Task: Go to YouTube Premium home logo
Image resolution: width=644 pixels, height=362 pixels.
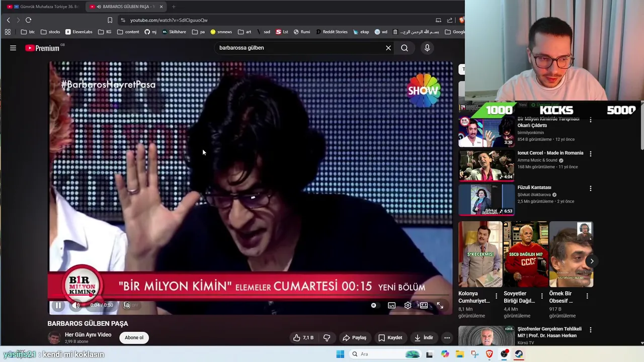Action: tap(42, 48)
